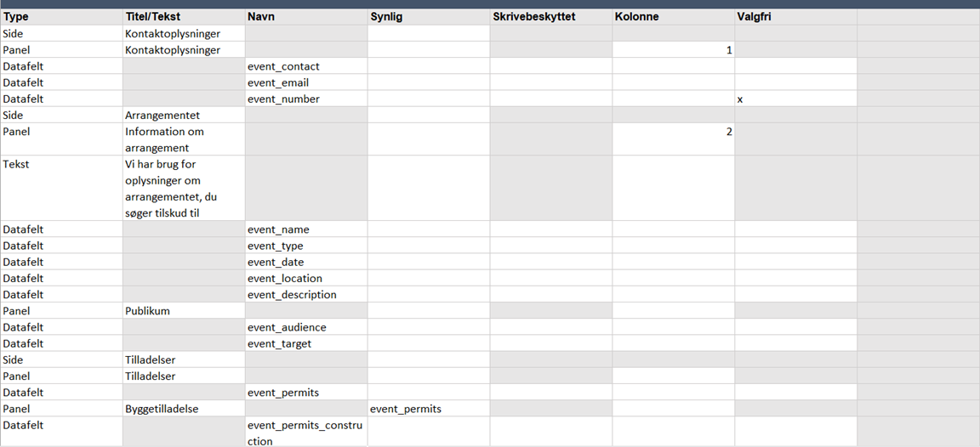
Task: Select the Titel/Tekst column header
Action: (183, 17)
